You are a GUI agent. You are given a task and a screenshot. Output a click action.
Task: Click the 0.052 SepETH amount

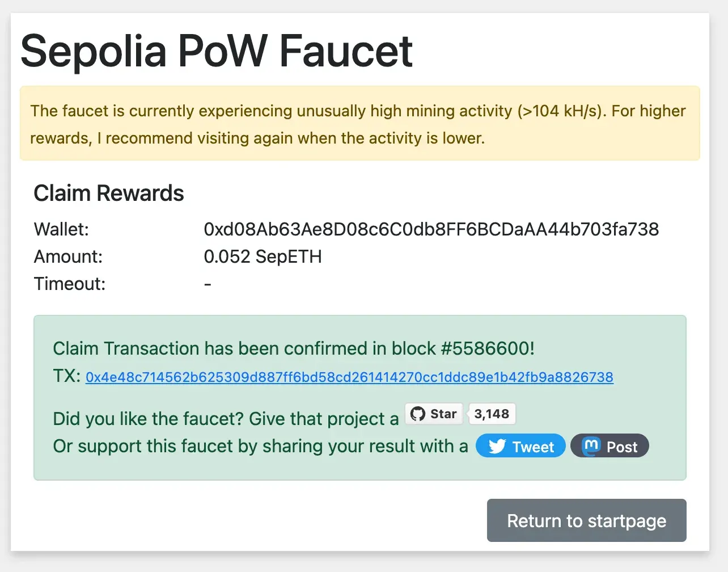point(263,256)
